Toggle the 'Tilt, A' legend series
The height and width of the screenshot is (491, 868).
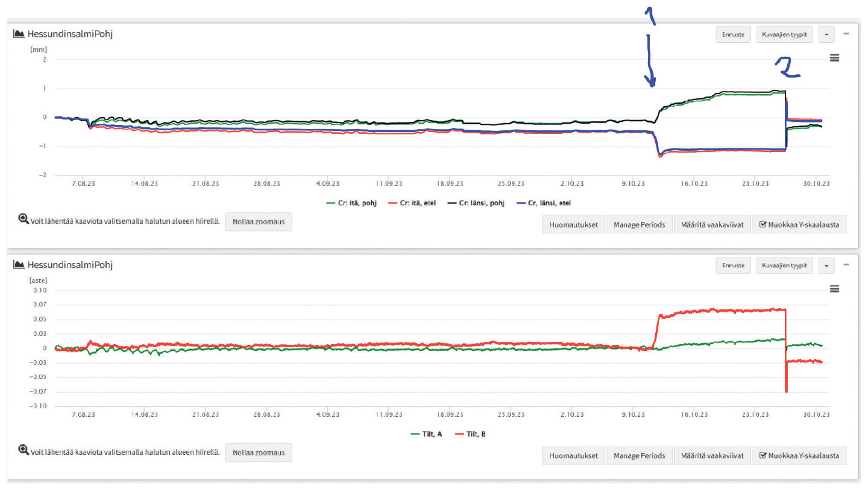tap(426, 434)
